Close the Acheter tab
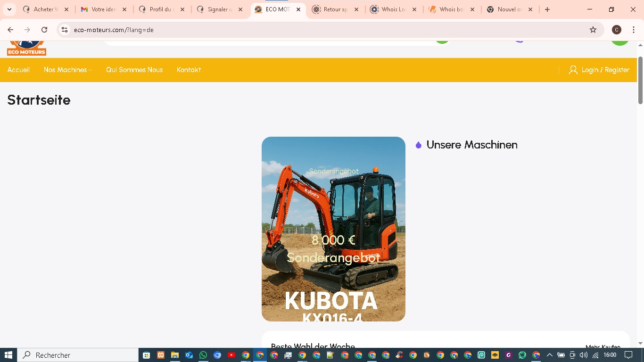Screen dimensions: 644x362 tap(66, 9)
